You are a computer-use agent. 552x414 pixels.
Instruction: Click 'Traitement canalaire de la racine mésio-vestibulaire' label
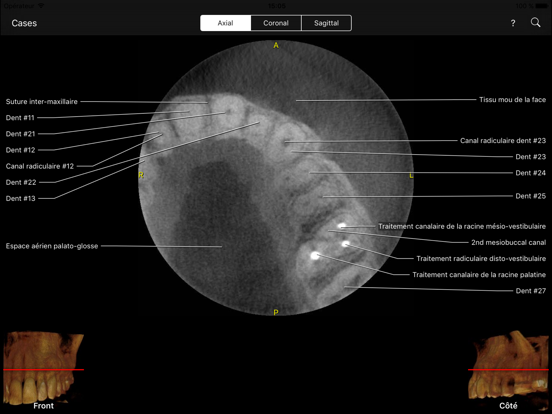tap(462, 226)
